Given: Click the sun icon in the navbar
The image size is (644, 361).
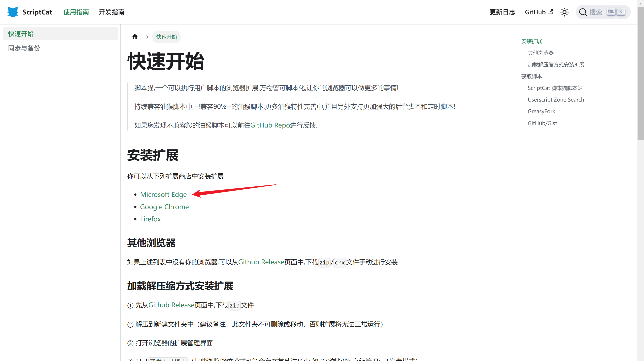Looking at the screenshot, I should (x=565, y=12).
